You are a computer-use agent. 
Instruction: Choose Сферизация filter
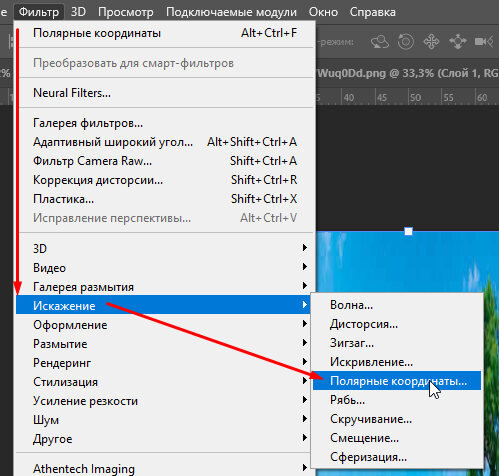point(397,457)
